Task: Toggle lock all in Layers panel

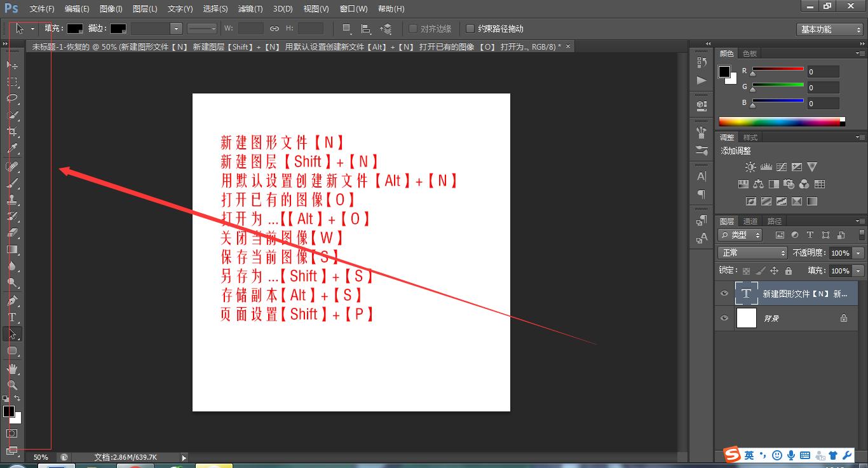Action: click(789, 271)
